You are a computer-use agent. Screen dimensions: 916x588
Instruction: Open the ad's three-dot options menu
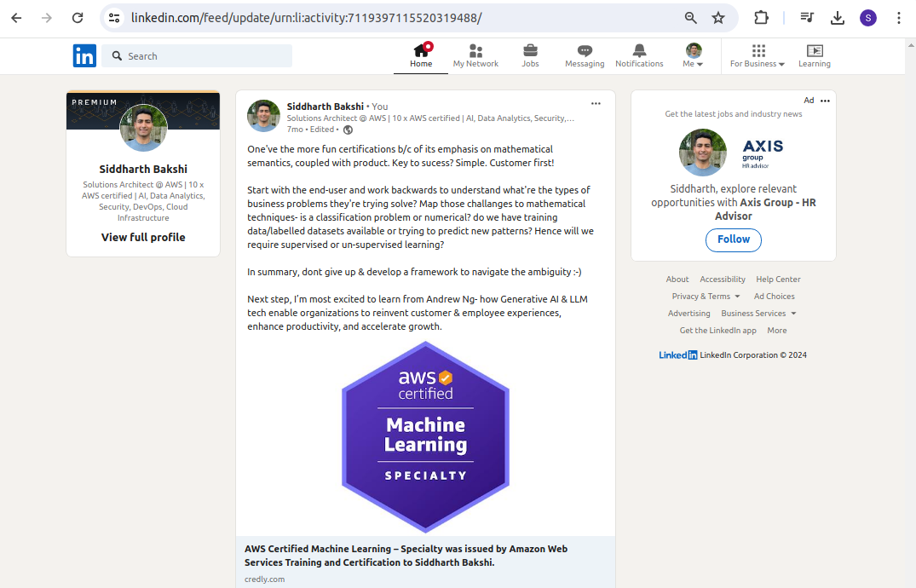(825, 101)
